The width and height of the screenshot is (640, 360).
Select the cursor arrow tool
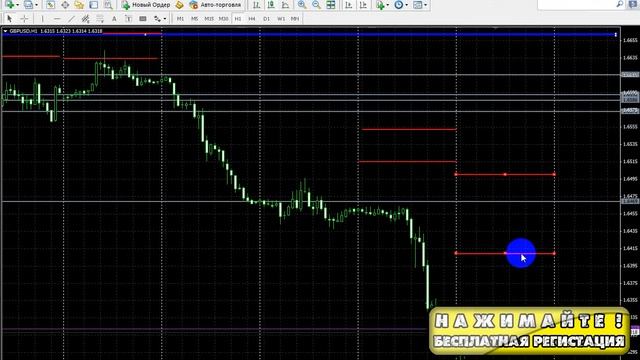click(9, 19)
